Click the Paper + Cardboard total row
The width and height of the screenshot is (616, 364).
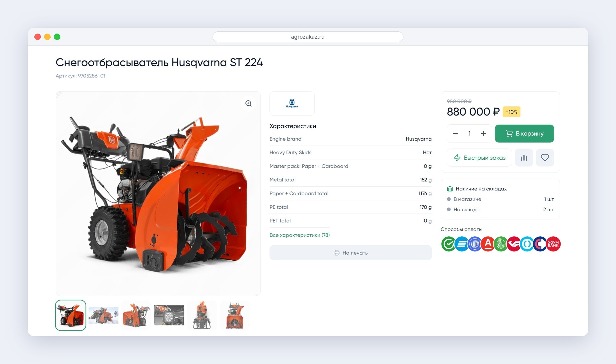click(351, 194)
